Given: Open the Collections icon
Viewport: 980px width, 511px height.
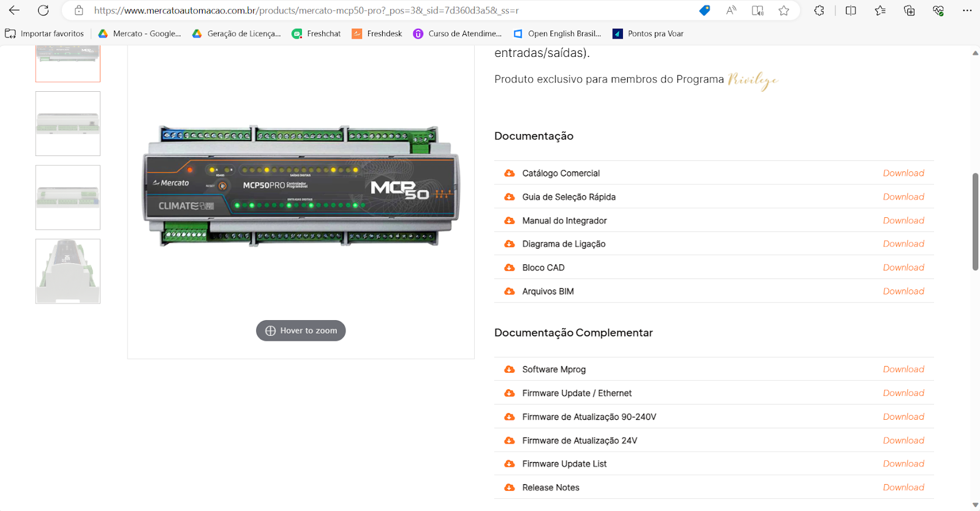Looking at the screenshot, I should (910, 10).
